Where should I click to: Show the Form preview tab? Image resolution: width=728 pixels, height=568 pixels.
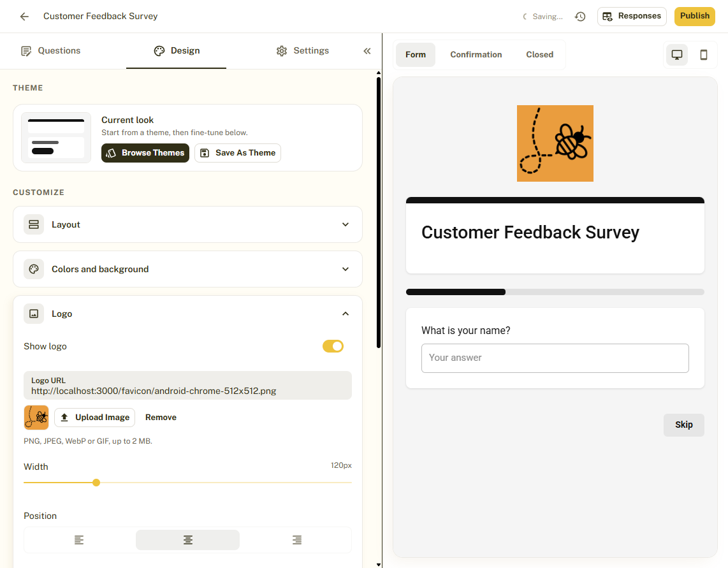coord(416,55)
